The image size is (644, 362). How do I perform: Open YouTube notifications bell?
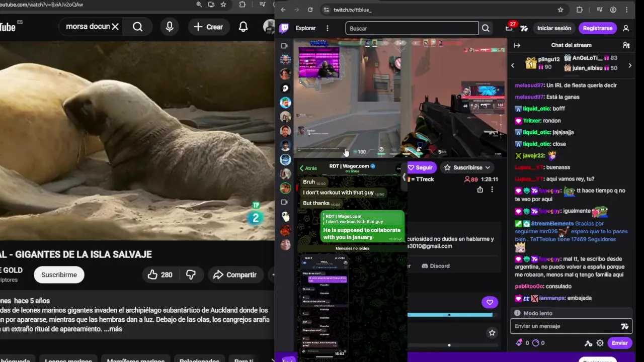coord(243,27)
